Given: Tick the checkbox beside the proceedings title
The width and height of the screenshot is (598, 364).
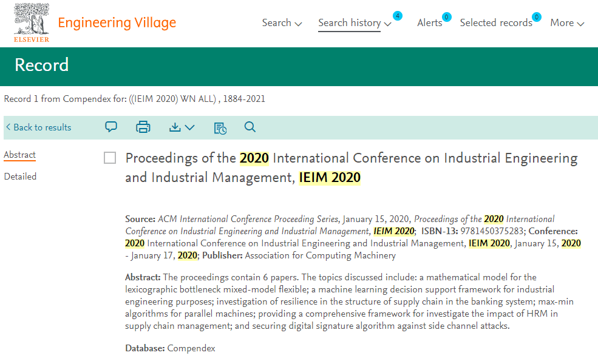Looking at the screenshot, I should [110, 158].
